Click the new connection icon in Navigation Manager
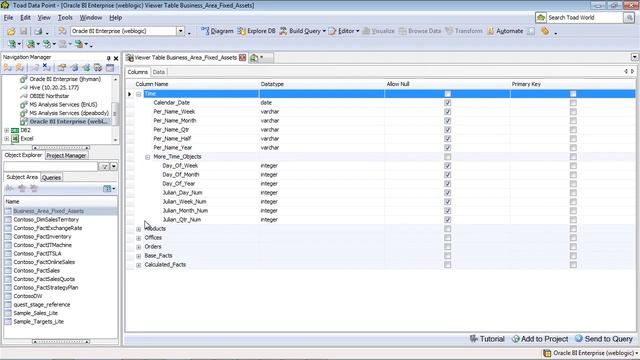This screenshot has height=360, width=640. coord(8,68)
